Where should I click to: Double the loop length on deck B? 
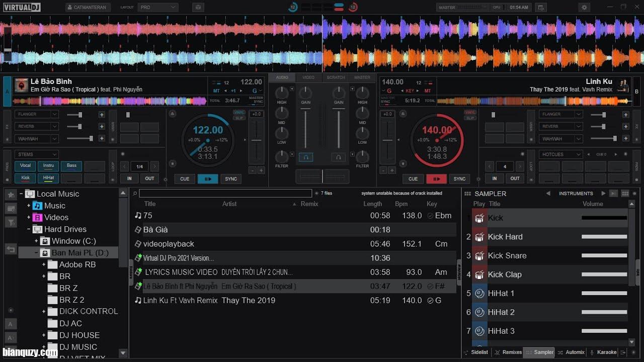[x=520, y=166]
